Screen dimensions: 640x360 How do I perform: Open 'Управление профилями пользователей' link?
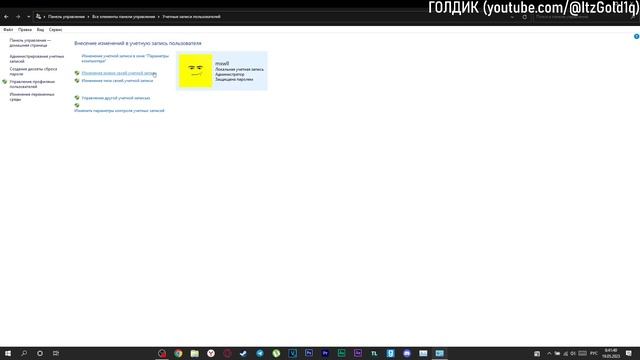pos(32,84)
